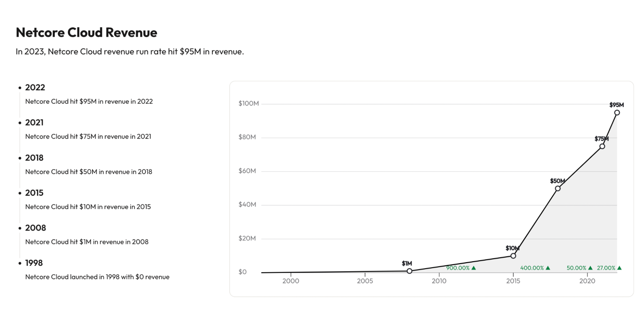Click the Netcore Cloud Revenue heading
Screen dimensions: 644x316
86,33
